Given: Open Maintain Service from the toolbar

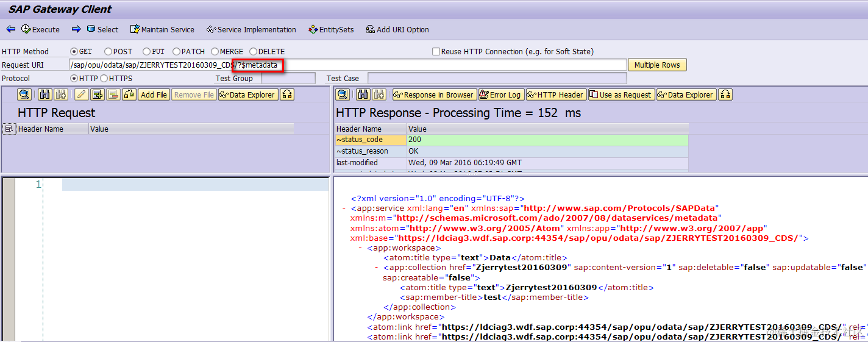Looking at the screenshot, I should click(x=162, y=29).
